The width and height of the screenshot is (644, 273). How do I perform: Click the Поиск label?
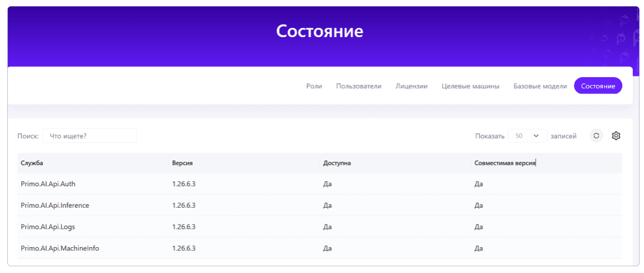point(28,136)
